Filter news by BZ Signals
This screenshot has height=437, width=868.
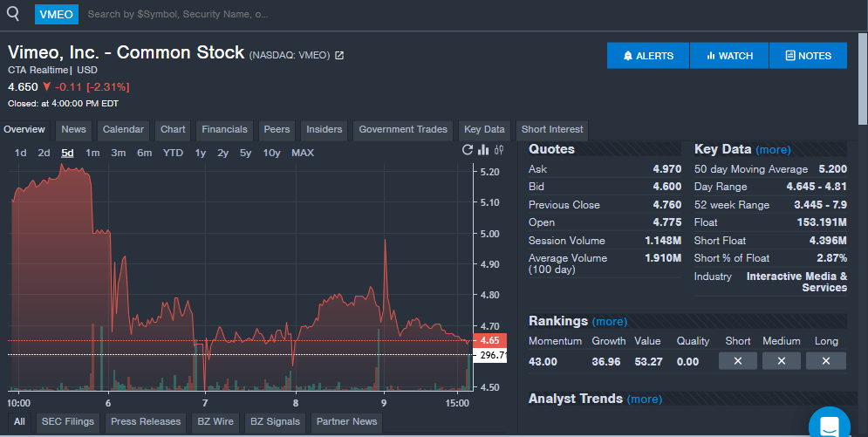275,421
